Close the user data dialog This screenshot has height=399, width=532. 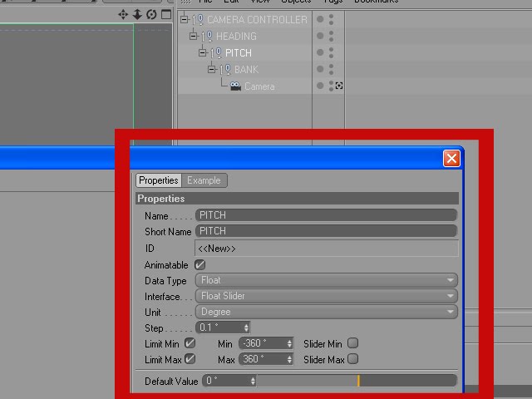pyautogui.click(x=451, y=159)
